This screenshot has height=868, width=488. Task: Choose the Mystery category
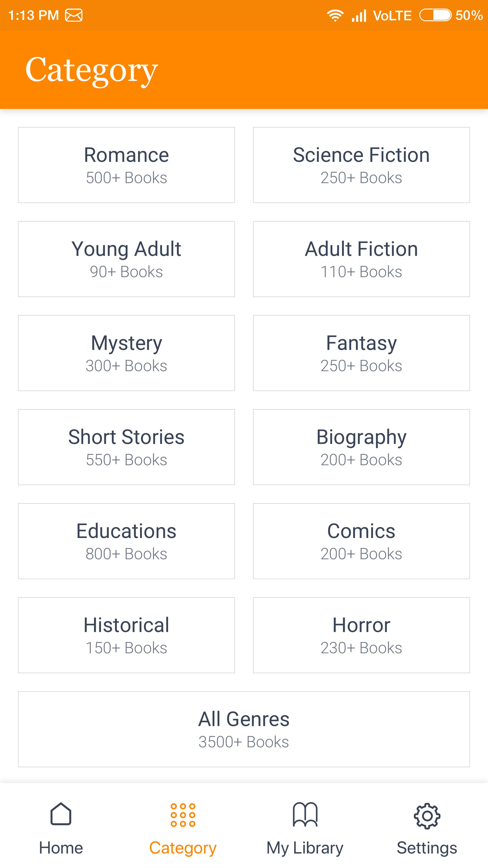click(x=126, y=353)
